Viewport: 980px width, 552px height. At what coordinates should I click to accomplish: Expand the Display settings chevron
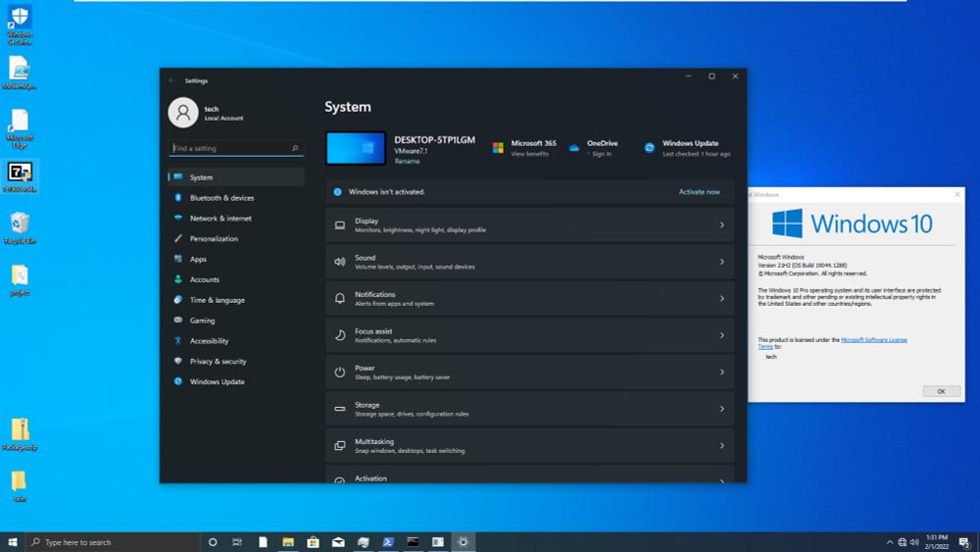point(722,226)
